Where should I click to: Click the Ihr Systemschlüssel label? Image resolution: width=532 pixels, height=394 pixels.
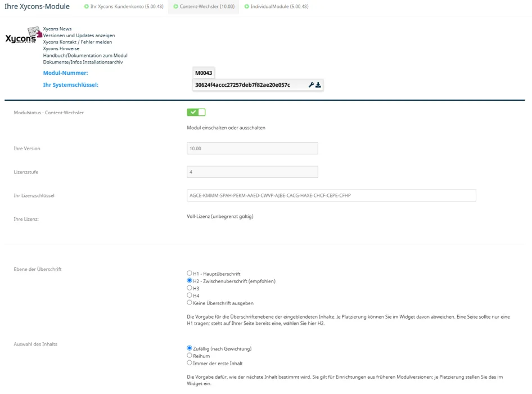(x=70, y=85)
